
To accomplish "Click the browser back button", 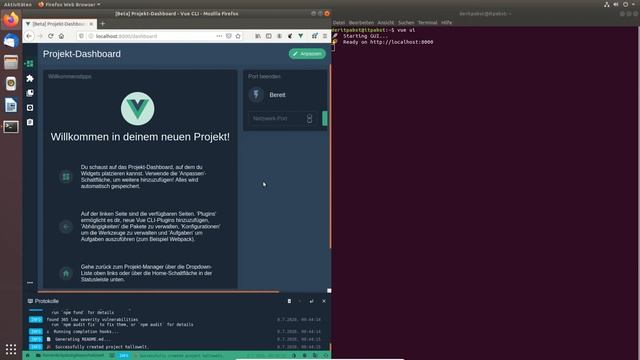I will [x=29, y=36].
